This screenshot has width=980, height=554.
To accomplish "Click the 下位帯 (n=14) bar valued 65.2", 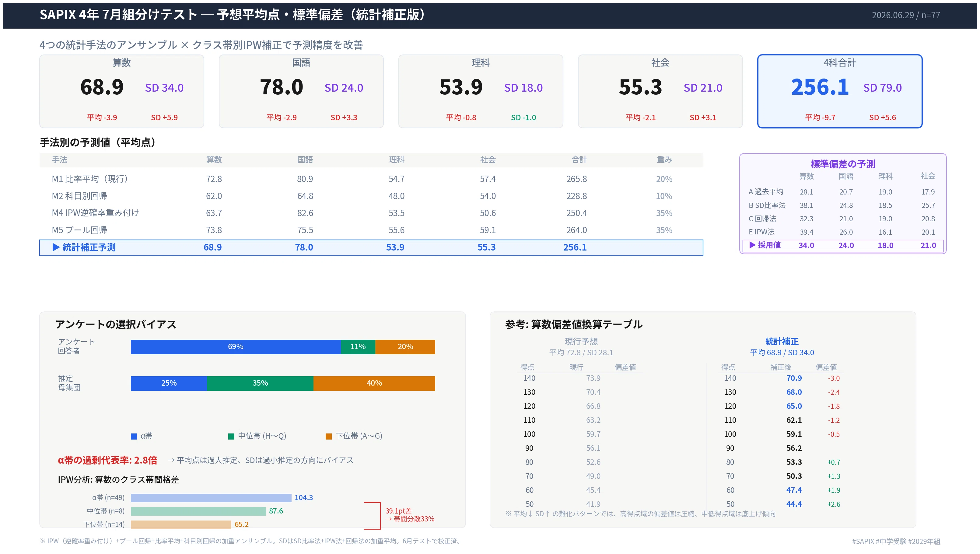I will [x=181, y=524].
